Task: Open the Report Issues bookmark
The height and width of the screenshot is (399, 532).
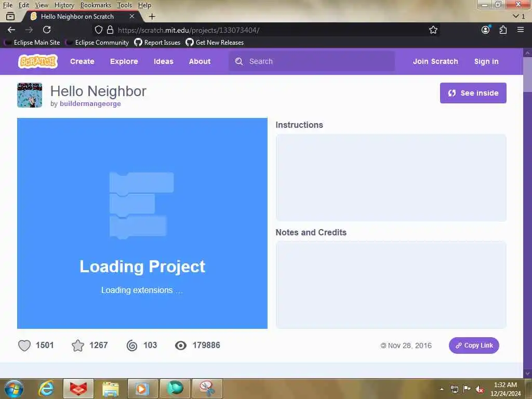Action: pyautogui.click(x=157, y=43)
